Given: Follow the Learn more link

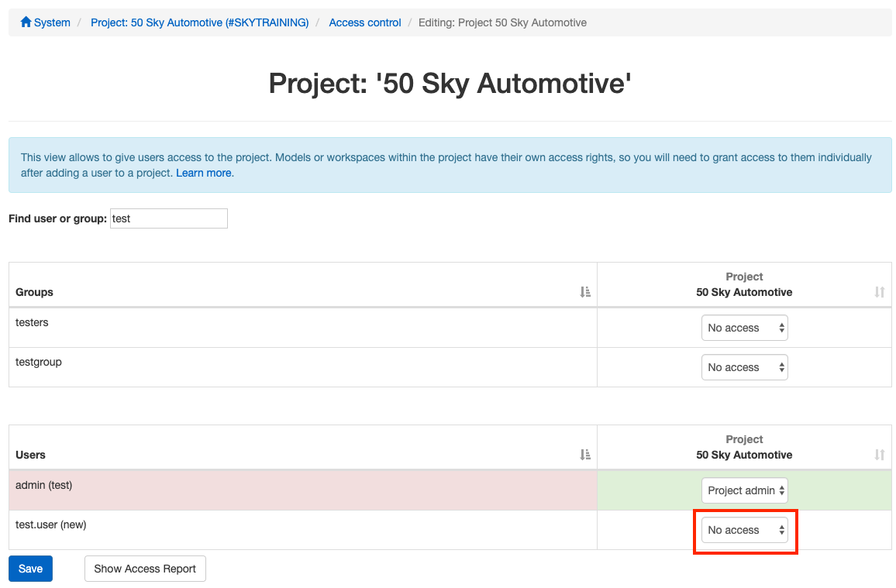Looking at the screenshot, I should [x=204, y=173].
